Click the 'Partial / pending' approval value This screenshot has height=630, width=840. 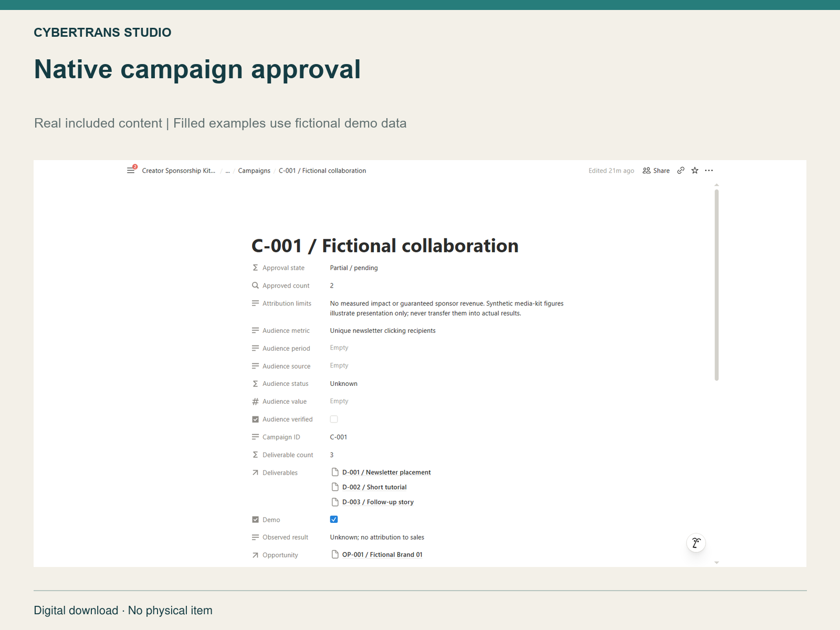tap(354, 268)
